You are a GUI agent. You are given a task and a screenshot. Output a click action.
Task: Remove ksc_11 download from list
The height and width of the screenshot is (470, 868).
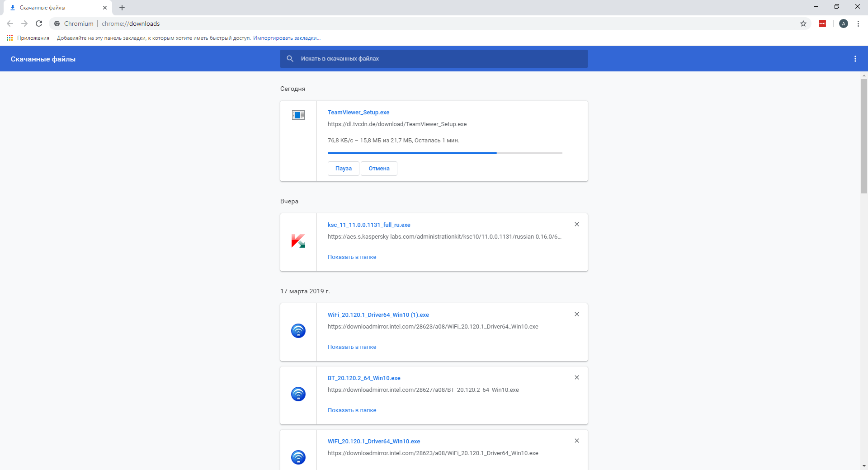point(577,224)
